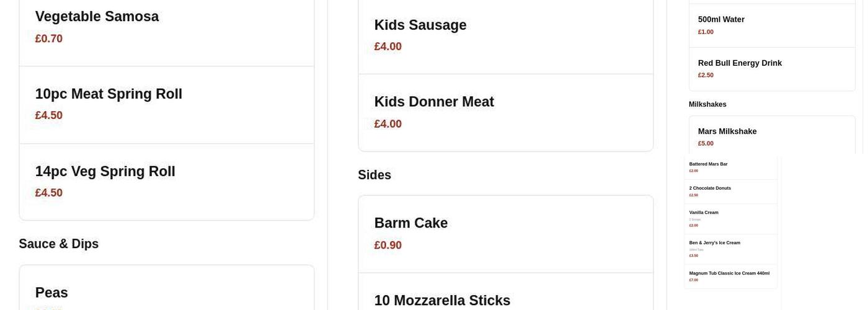Select Ben & Jerry's Ice Cream
The image size is (868, 310).
[x=730, y=249]
